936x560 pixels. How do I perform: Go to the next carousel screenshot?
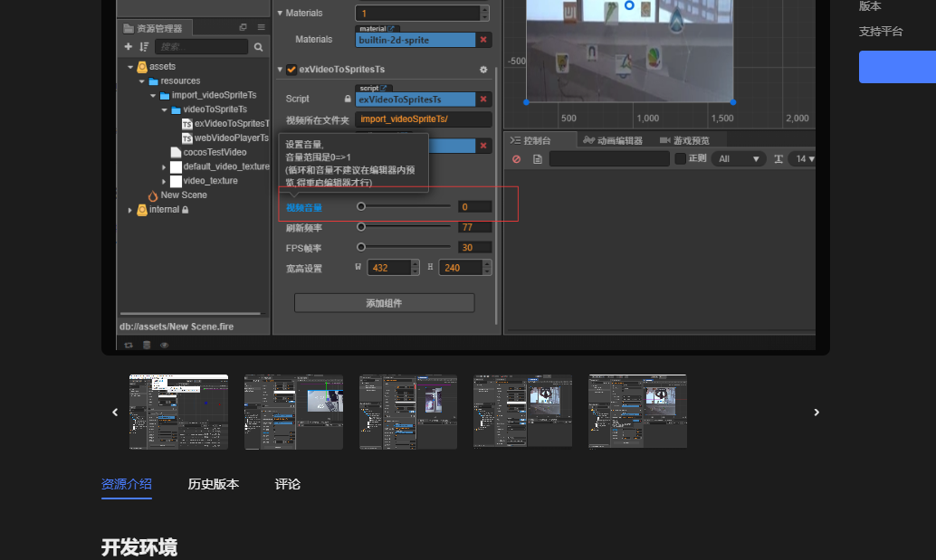pyautogui.click(x=817, y=413)
